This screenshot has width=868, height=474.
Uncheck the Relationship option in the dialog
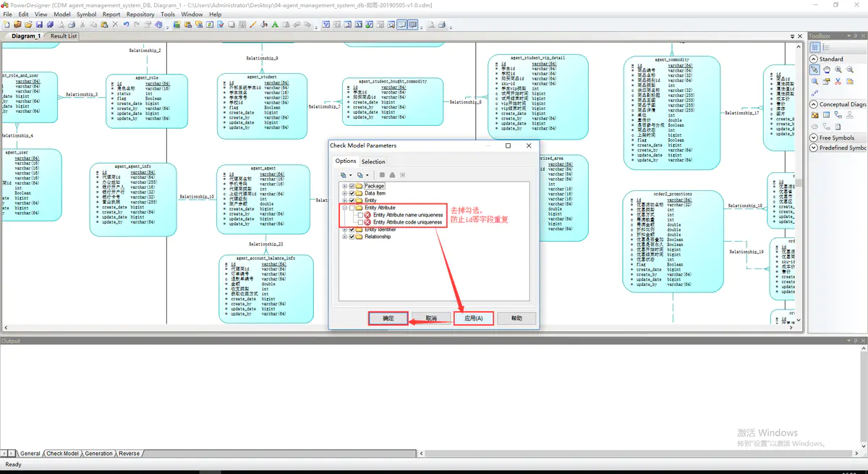351,236
